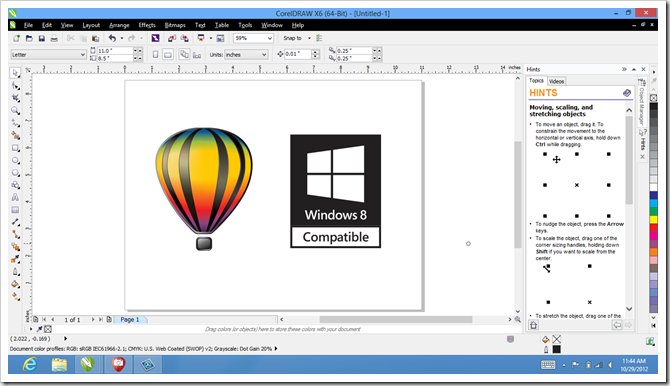This screenshot has width=670, height=386.
Task: Select the Rectangle tool
Action: 15,148
